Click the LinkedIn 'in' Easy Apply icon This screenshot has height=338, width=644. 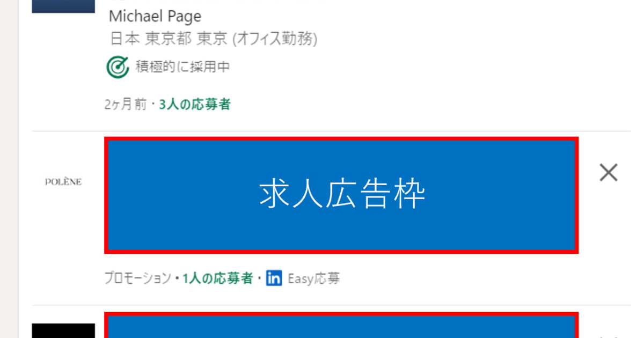pos(274,278)
